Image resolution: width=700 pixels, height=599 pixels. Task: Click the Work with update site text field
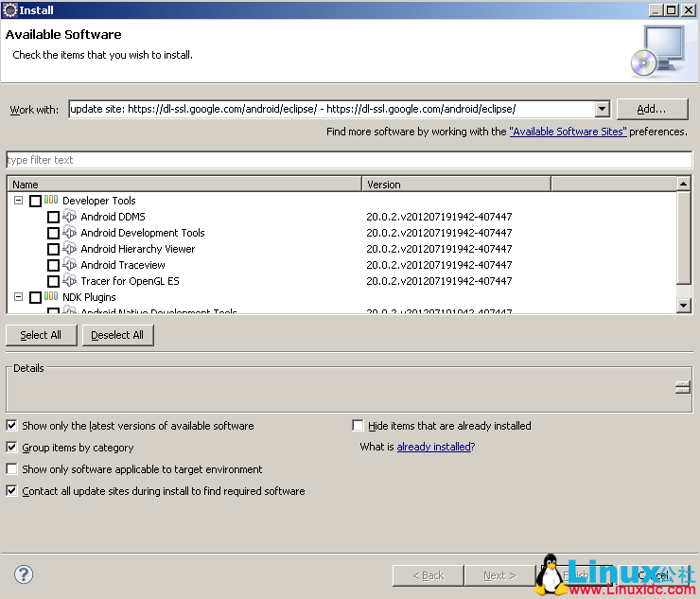(x=332, y=109)
